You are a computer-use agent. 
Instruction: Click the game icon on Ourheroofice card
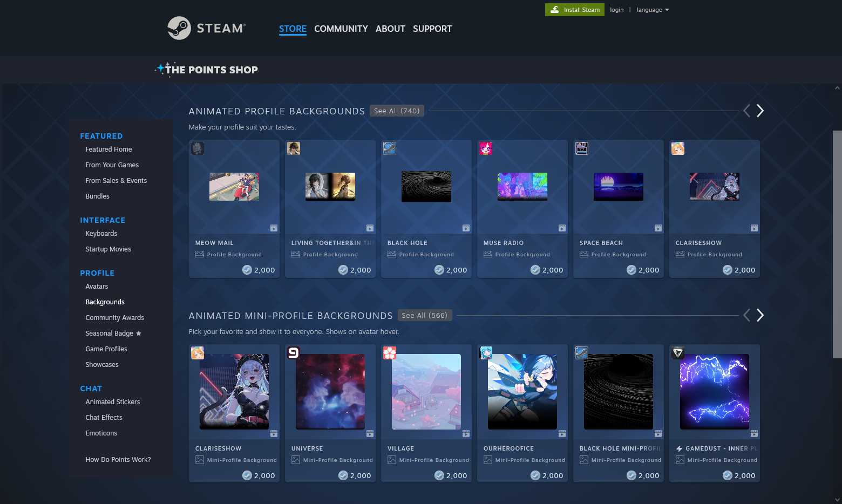coord(486,353)
